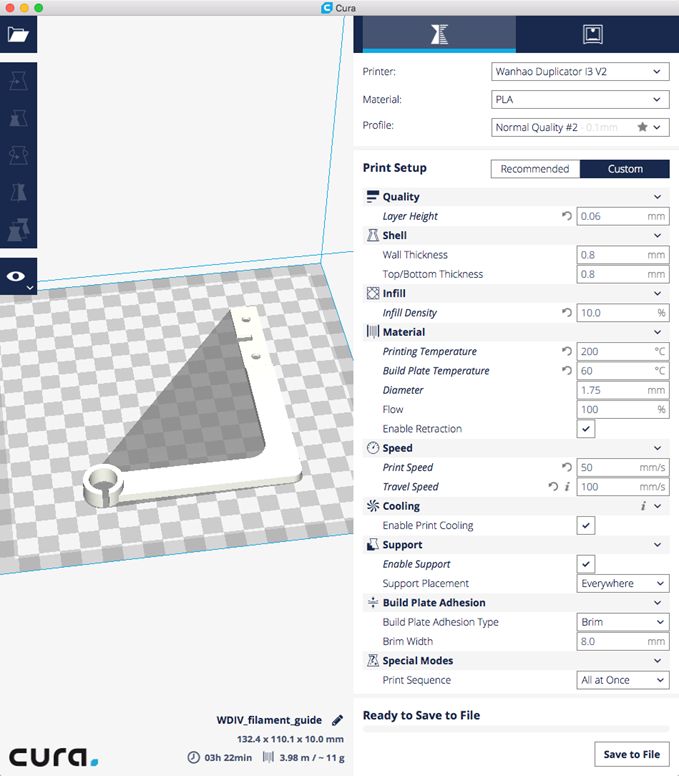Open file with the folder icon

click(18, 34)
